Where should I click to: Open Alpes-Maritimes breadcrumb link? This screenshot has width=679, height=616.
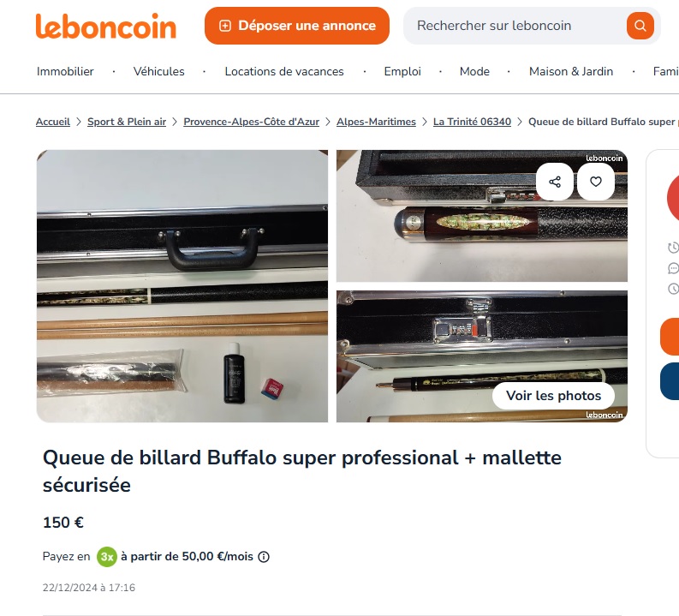click(376, 122)
